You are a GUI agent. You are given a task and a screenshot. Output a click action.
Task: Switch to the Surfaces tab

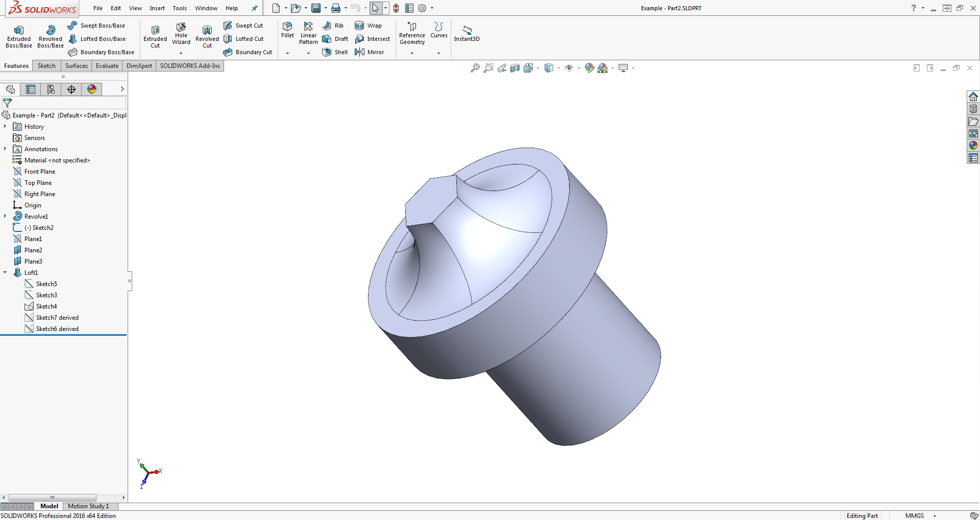77,66
